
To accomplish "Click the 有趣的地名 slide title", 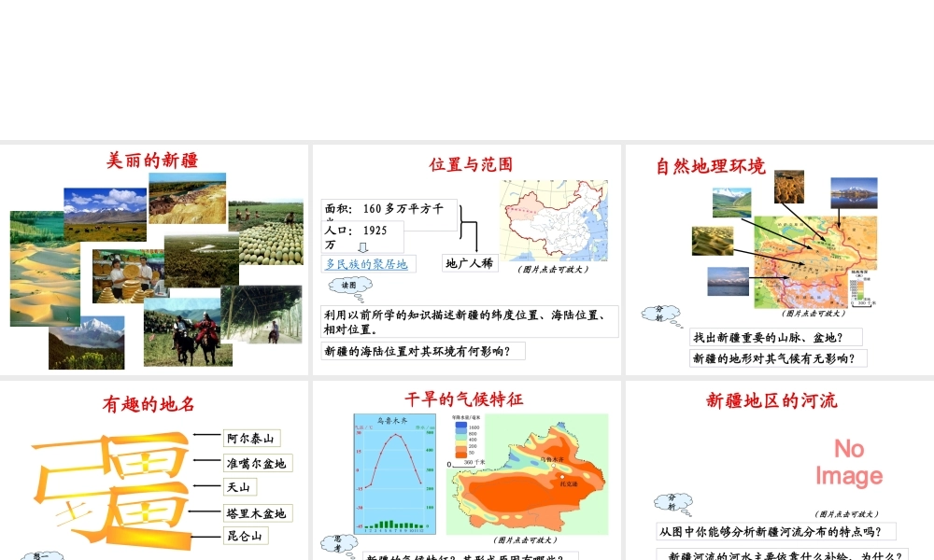I will point(149,404).
